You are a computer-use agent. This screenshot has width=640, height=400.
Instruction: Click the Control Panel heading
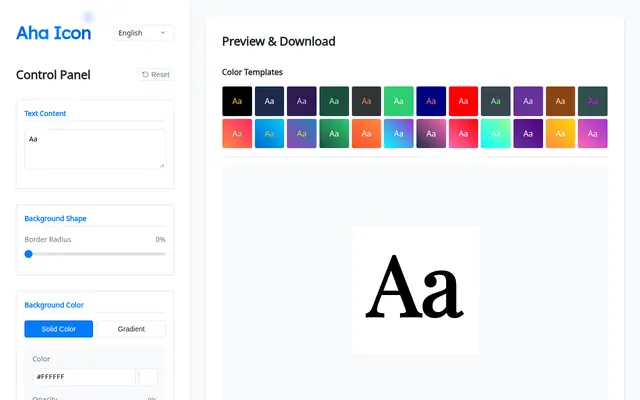coord(53,75)
